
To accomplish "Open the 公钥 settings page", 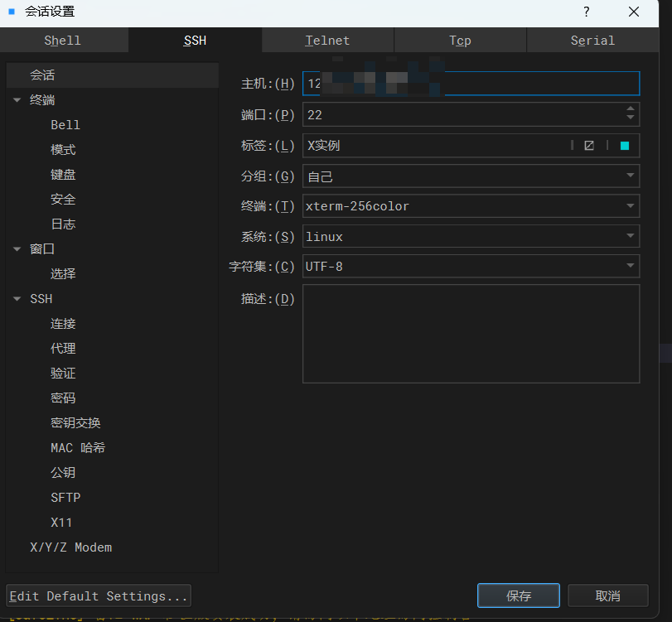I will tap(63, 472).
